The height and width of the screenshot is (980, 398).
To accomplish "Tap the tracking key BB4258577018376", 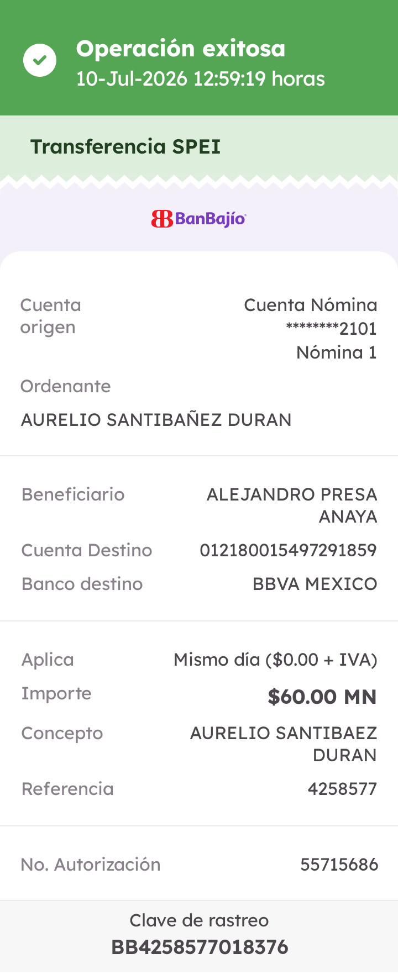I will 200,947.
